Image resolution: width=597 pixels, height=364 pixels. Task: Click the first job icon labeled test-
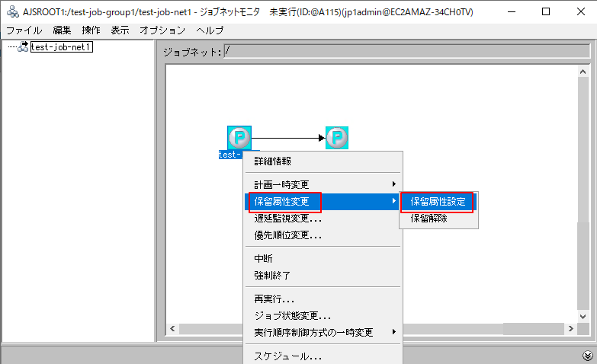[x=239, y=138]
